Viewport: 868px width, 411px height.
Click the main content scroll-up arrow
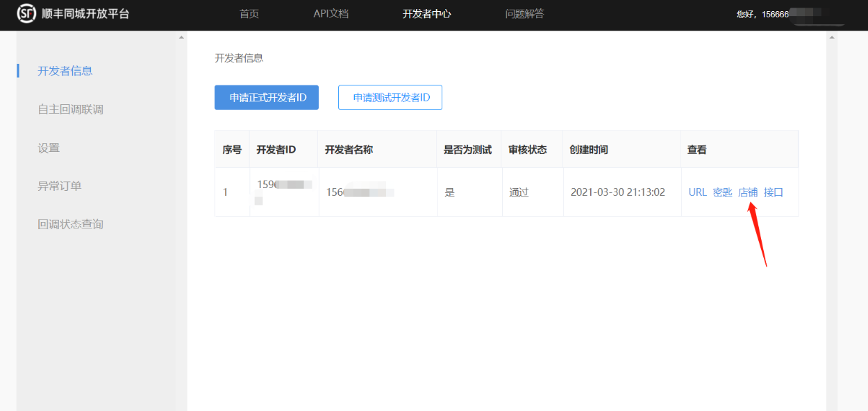pyautogui.click(x=831, y=37)
